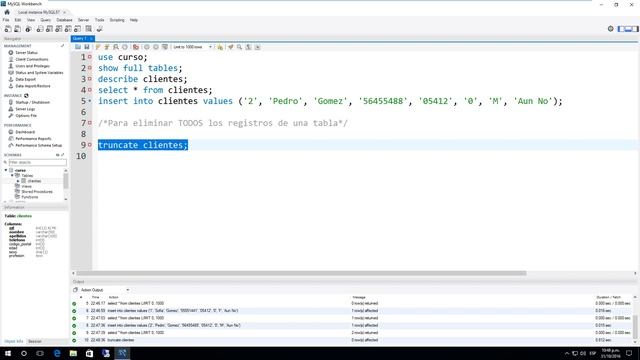Execute the selected query lightning icon
Image resolution: width=640 pixels, height=360 pixels.
point(98,47)
